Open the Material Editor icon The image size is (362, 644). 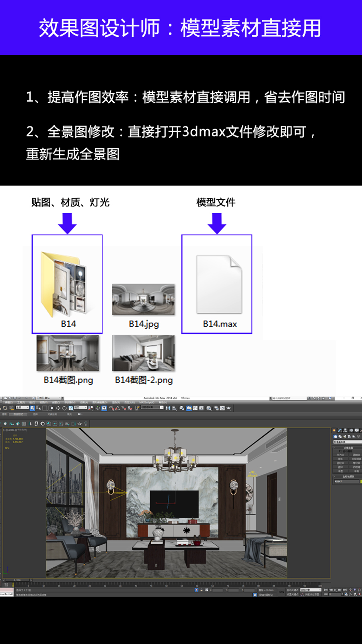point(209,408)
